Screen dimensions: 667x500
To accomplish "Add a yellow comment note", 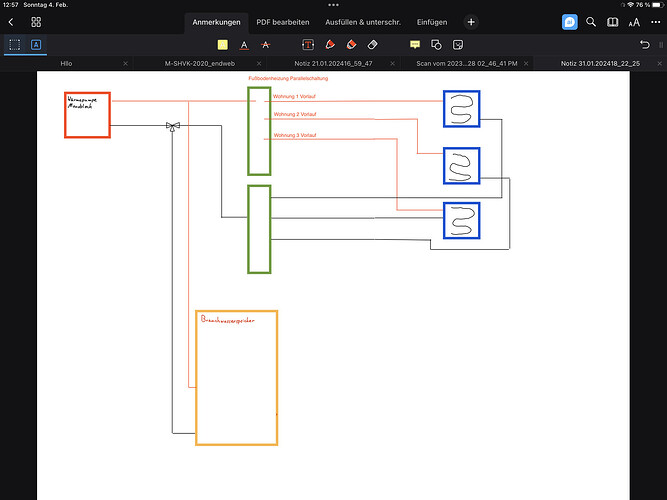I will pos(415,45).
